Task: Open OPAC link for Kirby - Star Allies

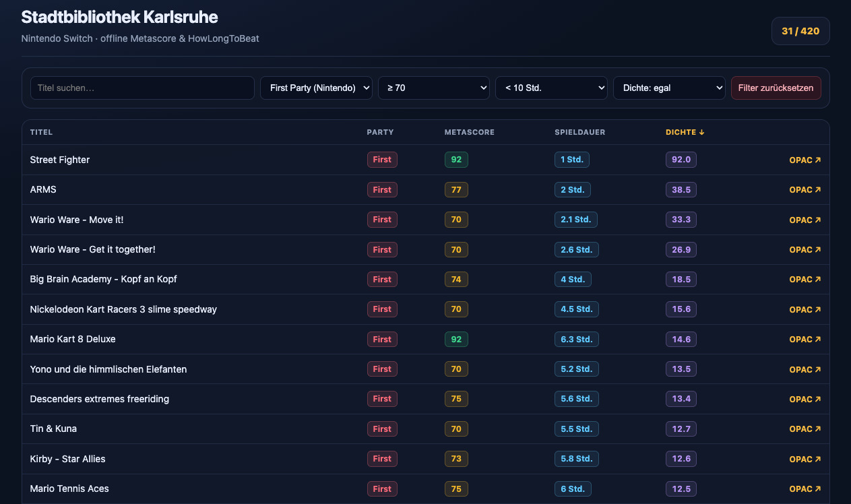Action: tap(805, 459)
